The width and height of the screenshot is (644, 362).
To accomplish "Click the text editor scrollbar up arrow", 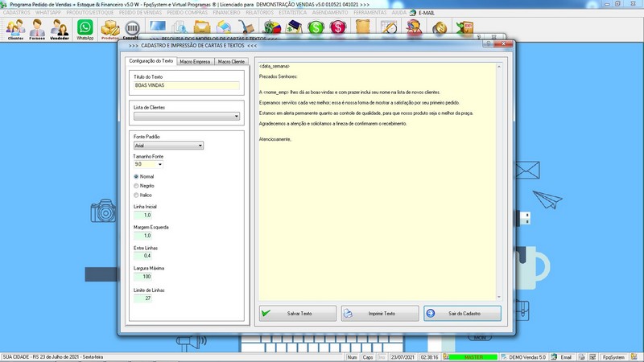I will 499,67.
